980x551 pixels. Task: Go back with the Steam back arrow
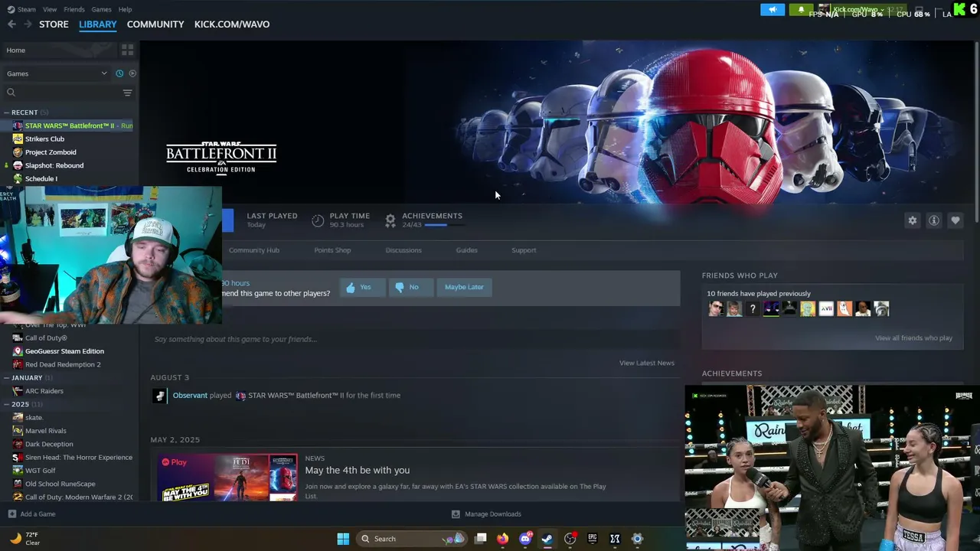pos(11,24)
